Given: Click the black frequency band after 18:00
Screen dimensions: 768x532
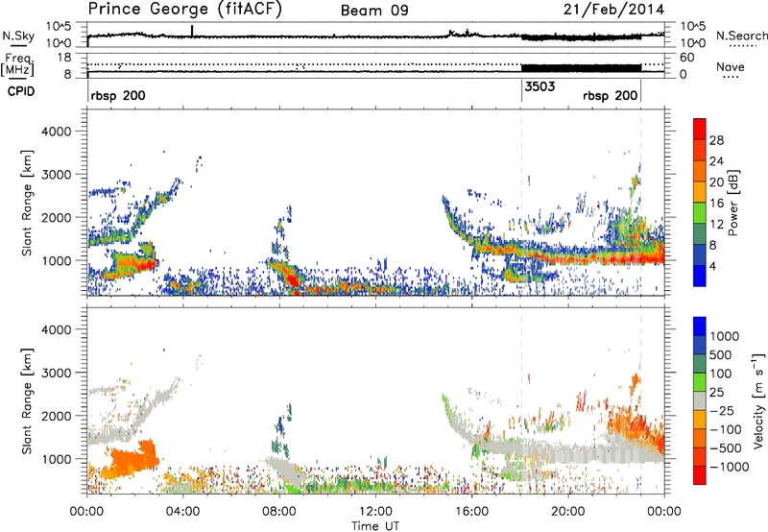Looking at the screenshot, I should coord(582,68).
